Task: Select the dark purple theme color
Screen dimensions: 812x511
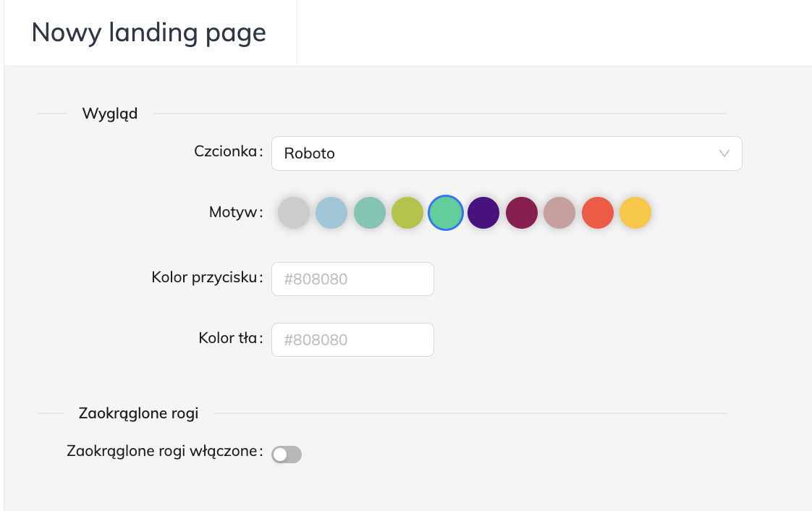Action: coord(483,214)
